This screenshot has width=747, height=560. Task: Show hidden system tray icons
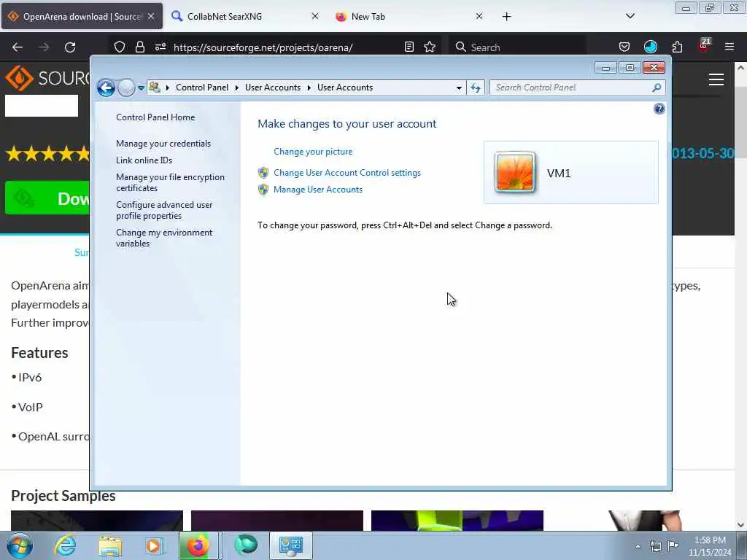pyautogui.click(x=638, y=546)
